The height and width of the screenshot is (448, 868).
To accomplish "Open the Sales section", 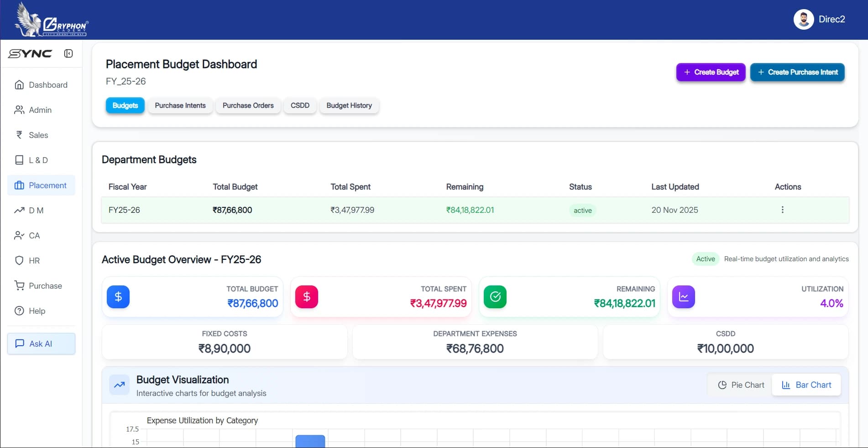I will click(38, 135).
